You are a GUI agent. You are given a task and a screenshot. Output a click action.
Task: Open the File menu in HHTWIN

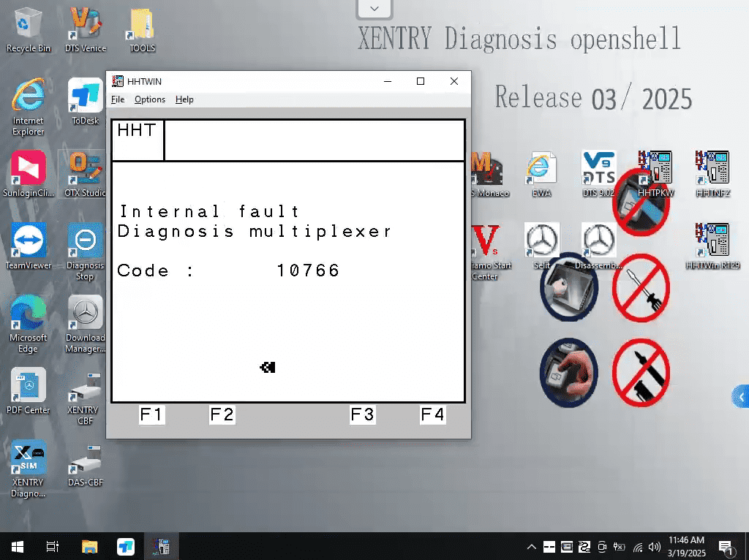point(118,99)
